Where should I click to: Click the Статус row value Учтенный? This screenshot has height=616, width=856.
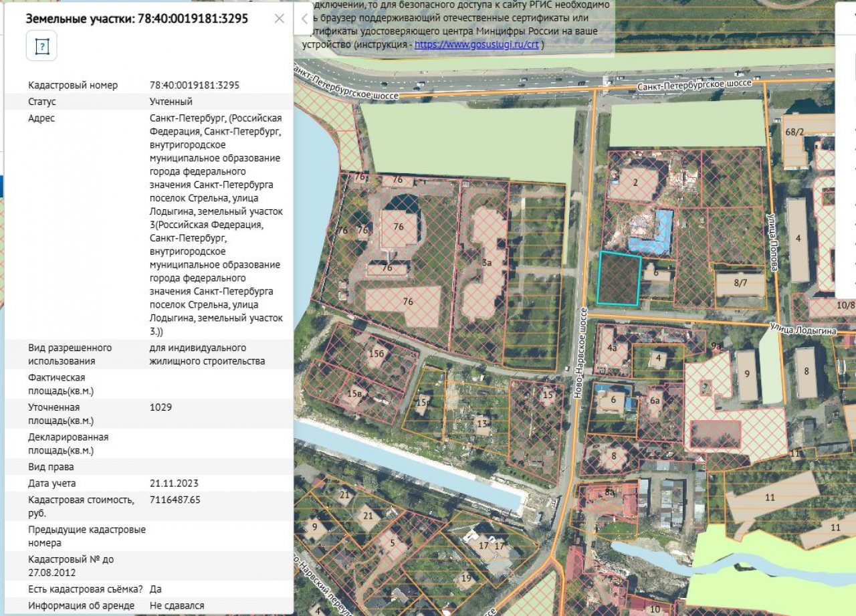click(x=171, y=102)
